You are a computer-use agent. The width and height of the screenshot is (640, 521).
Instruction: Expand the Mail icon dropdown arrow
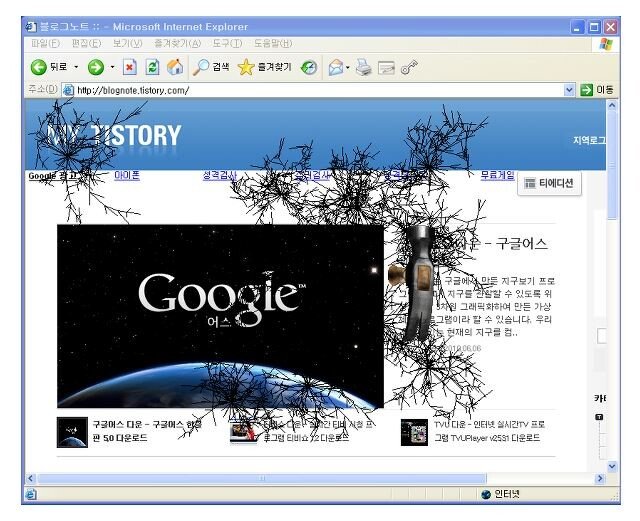[x=348, y=67]
